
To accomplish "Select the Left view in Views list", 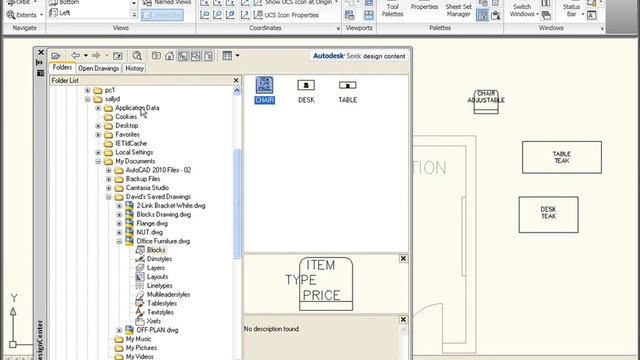I will [x=60, y=13].
